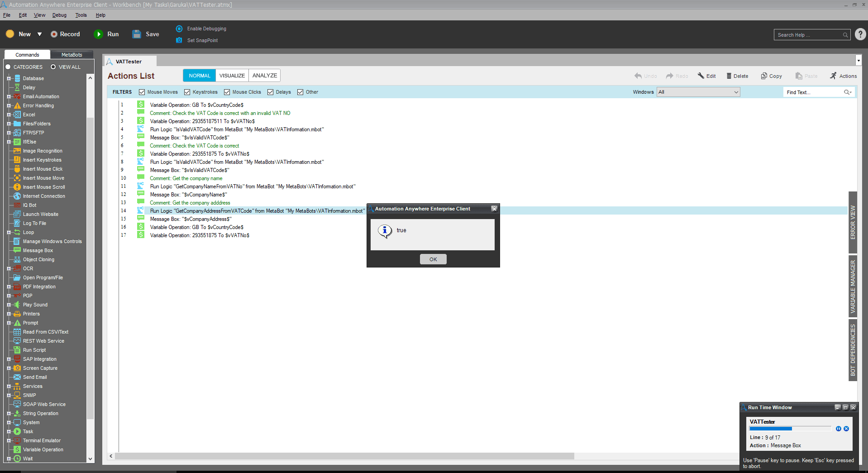Expand the Error Handling command category
This screenshot has height=473, width=868.
coord(9,106)
